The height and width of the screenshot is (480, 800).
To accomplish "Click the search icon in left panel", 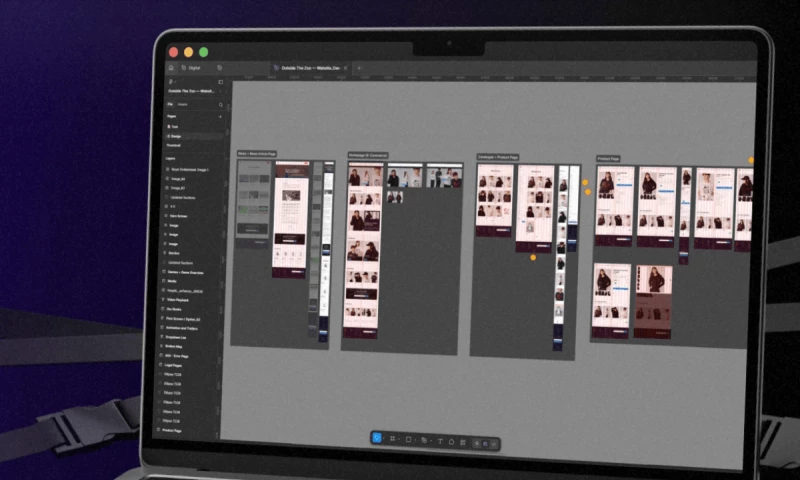I will click(221, 104).
